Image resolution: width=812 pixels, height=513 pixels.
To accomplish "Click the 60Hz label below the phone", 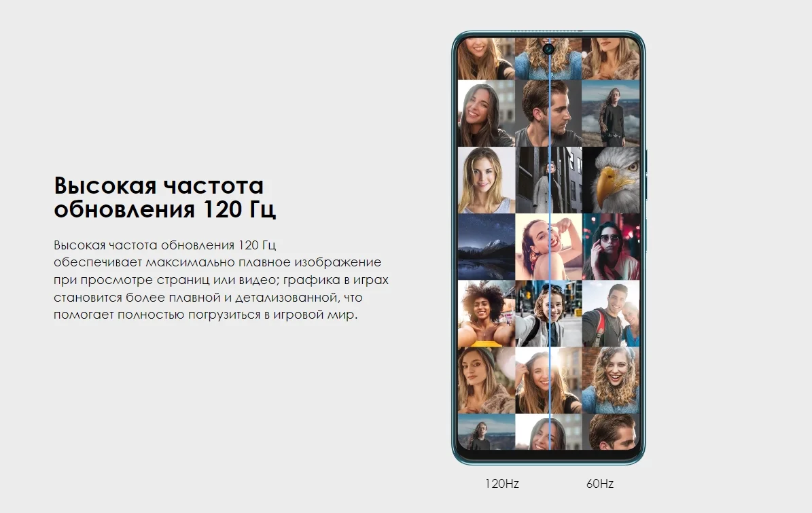I will (x=600, y=484).
